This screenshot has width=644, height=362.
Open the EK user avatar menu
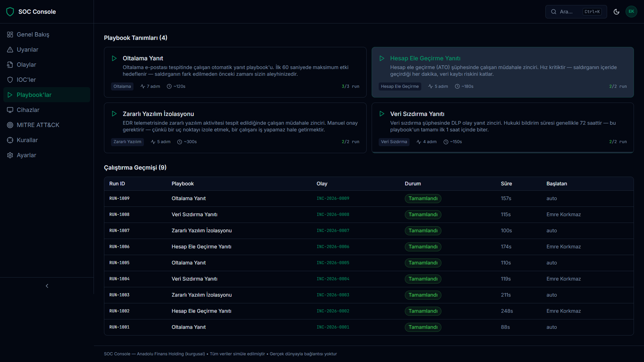[x=631, y=12]
